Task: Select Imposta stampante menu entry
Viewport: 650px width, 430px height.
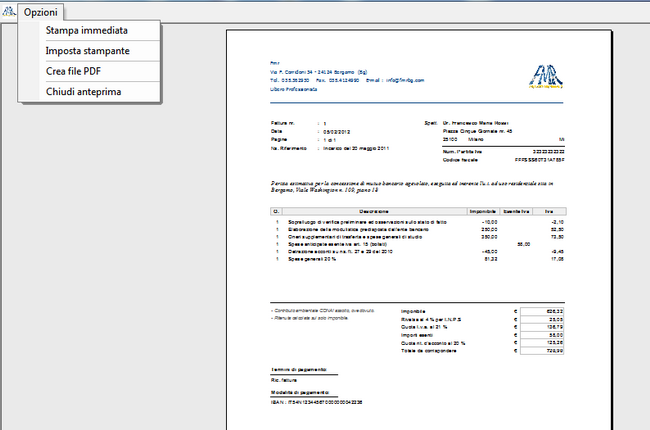Action: 87,51
